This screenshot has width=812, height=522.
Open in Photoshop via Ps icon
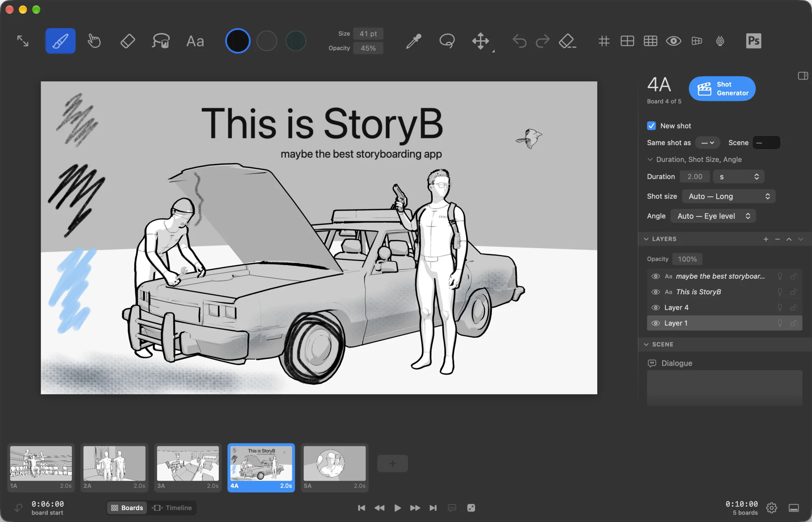pyautogui.click(x=754, y=41)
